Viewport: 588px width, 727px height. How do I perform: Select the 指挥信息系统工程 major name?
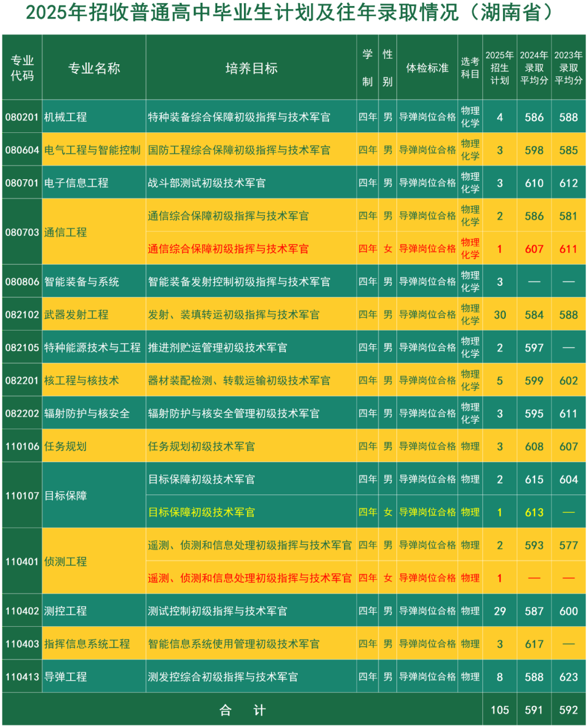coord(87,644)
